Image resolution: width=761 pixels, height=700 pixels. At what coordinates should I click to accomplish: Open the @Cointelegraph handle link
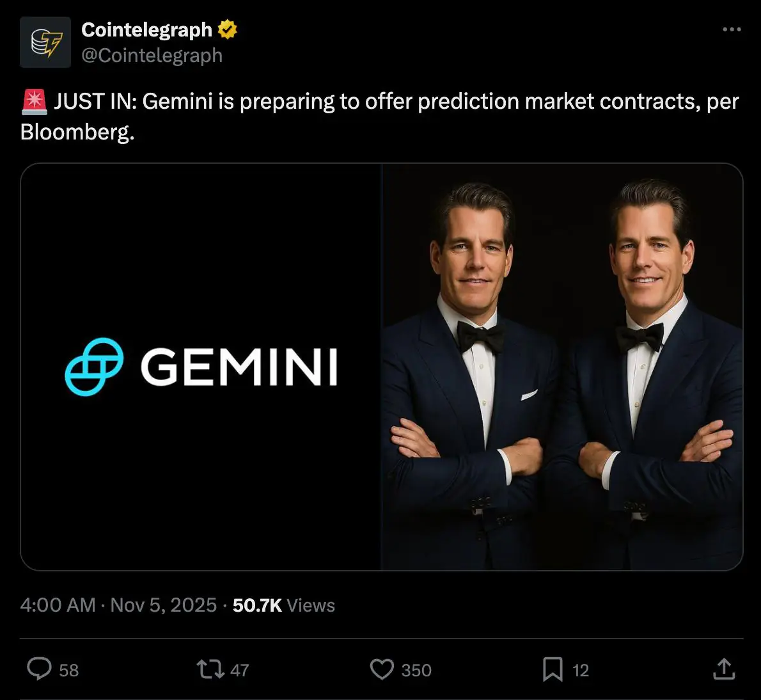click(x=152, y=56)
